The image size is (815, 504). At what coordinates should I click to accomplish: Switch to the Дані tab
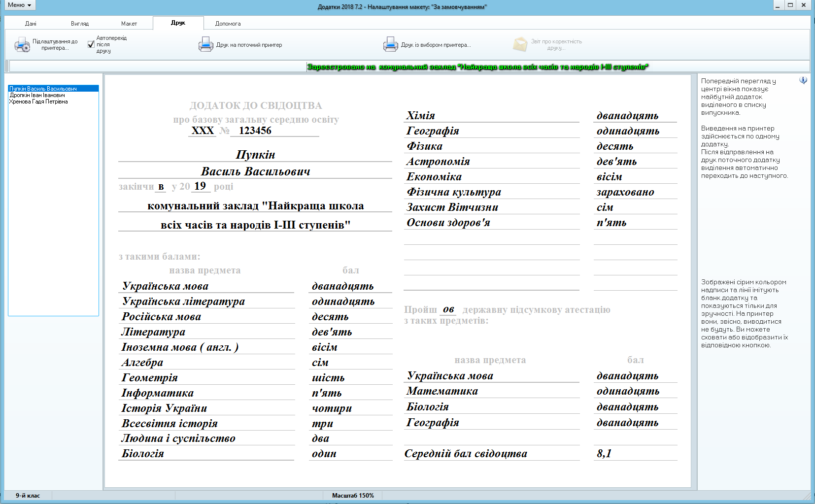31,24
